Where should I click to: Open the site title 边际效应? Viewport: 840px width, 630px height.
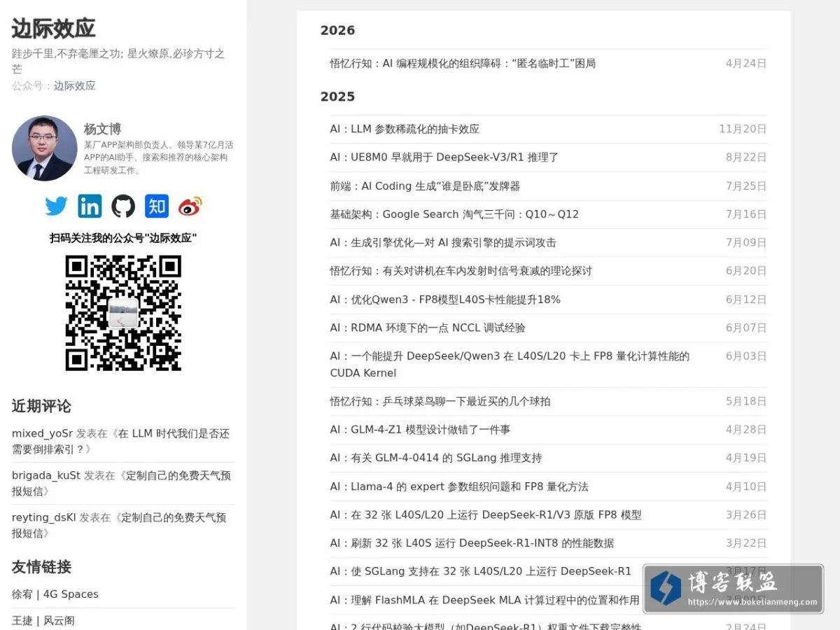pyautogui.click(x=53, y=28)
